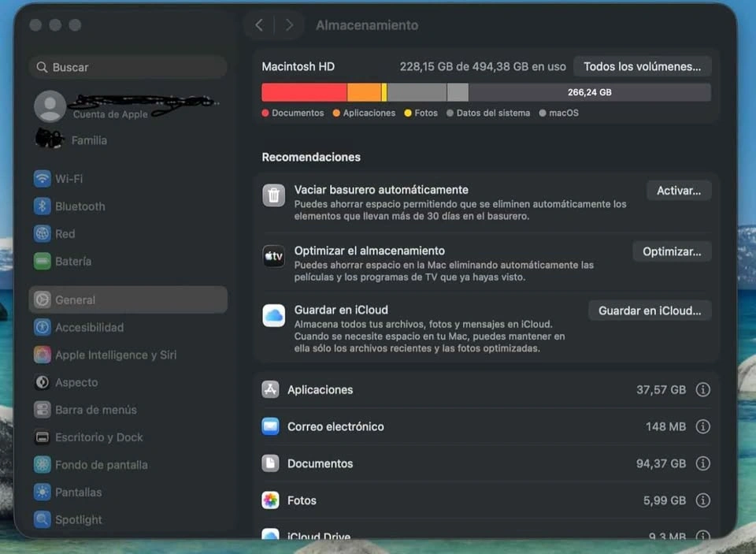756x554 pixels.
Task: Click the orange Aplicaciones storage bar segment
Action: click(x=364, y=92)
